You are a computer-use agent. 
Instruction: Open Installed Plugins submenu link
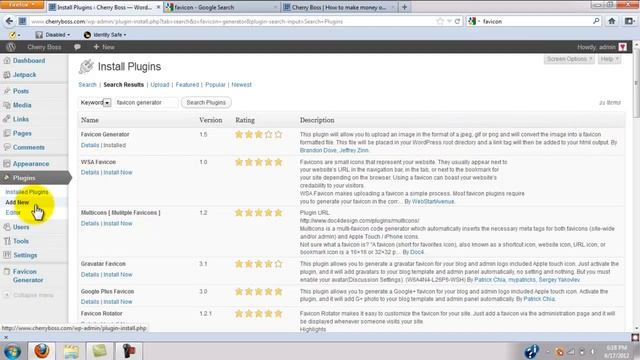[x=27, y=192]
